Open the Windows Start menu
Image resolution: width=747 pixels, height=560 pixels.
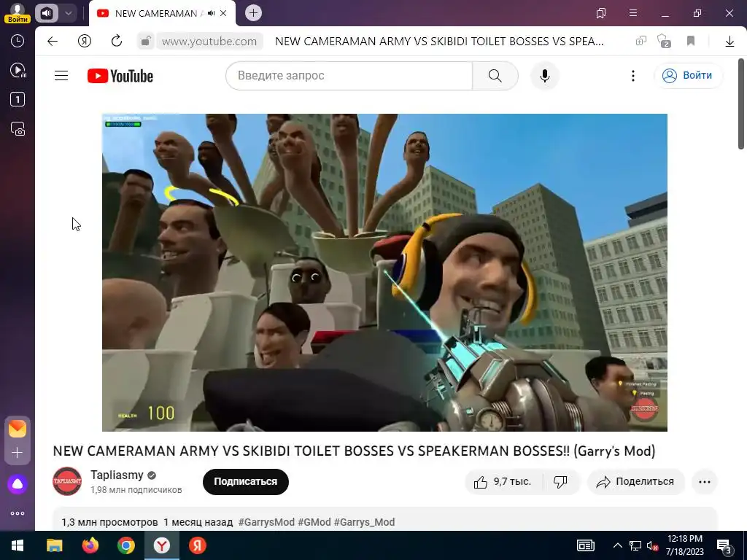pyautogui.click(x=18, y=545)
